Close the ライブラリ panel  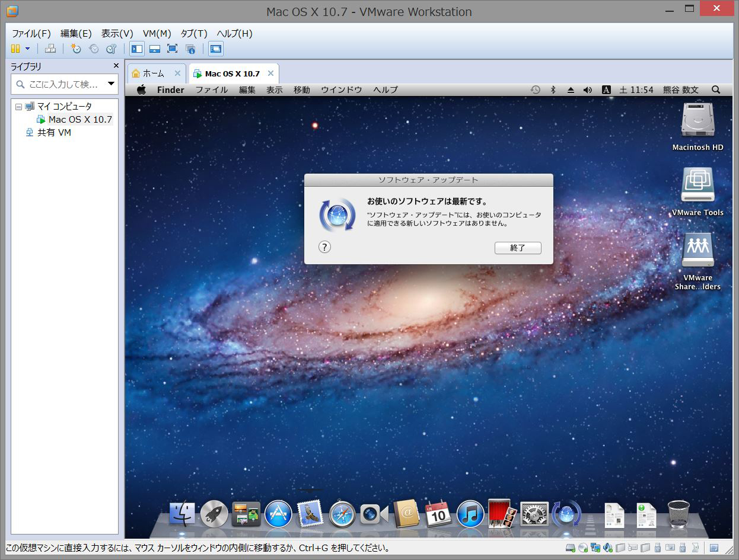[x=116, y=66]
